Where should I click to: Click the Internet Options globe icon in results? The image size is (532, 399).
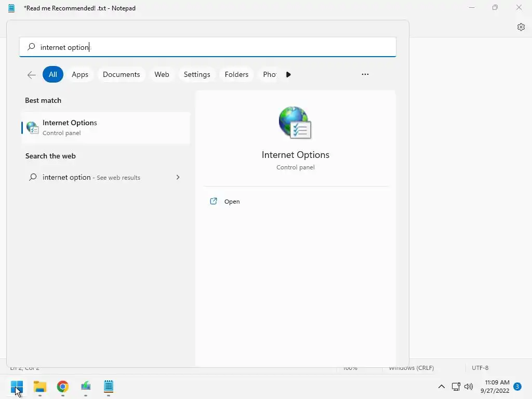pyautogui.click(x=33, y=128)
